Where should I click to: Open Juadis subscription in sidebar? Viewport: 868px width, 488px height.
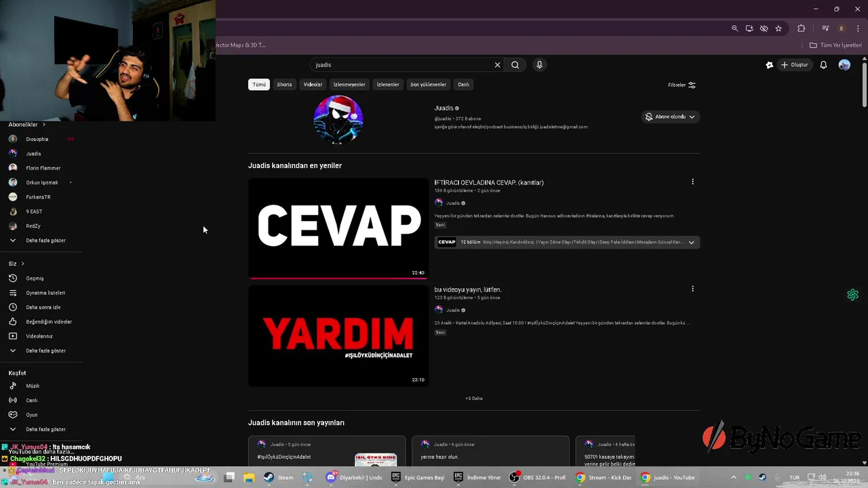pos(33,154)
